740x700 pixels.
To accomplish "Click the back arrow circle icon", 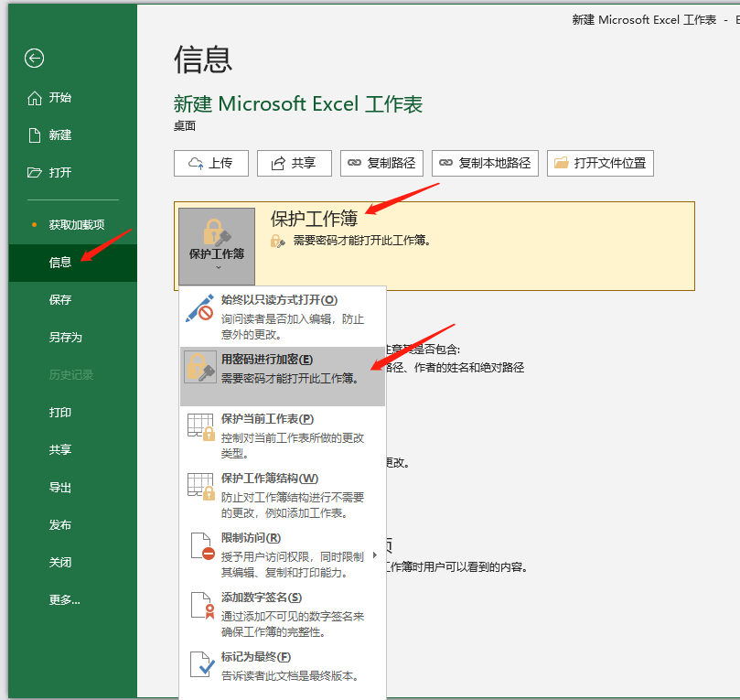I will [x=34, y=59].
